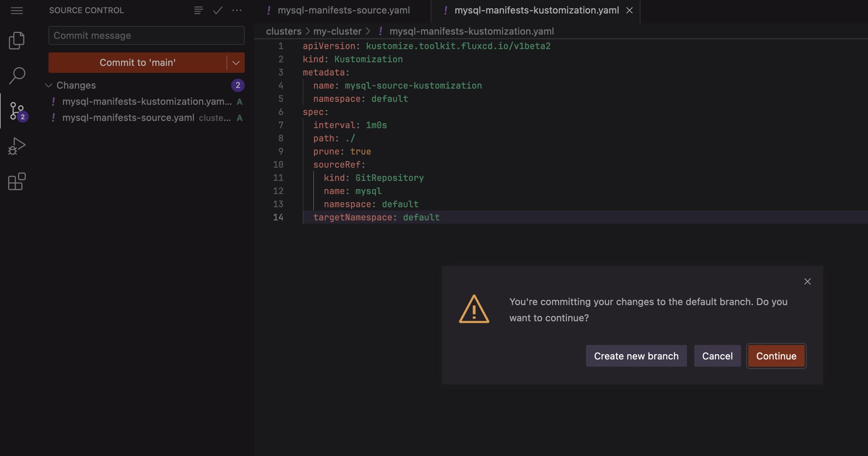Viewport: 868px width, 456px height.
Task: Open the Extensions view
Action: [x=17, y=182]
